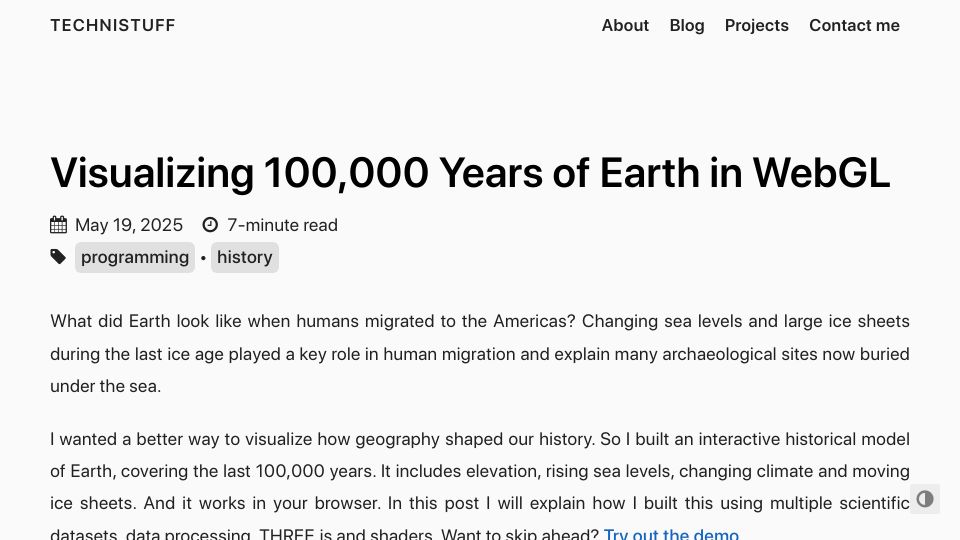Screen dimensions: 960x540
Task: Click the 7-minute read text
Action: pyautogui.click(x=282, y=225)
